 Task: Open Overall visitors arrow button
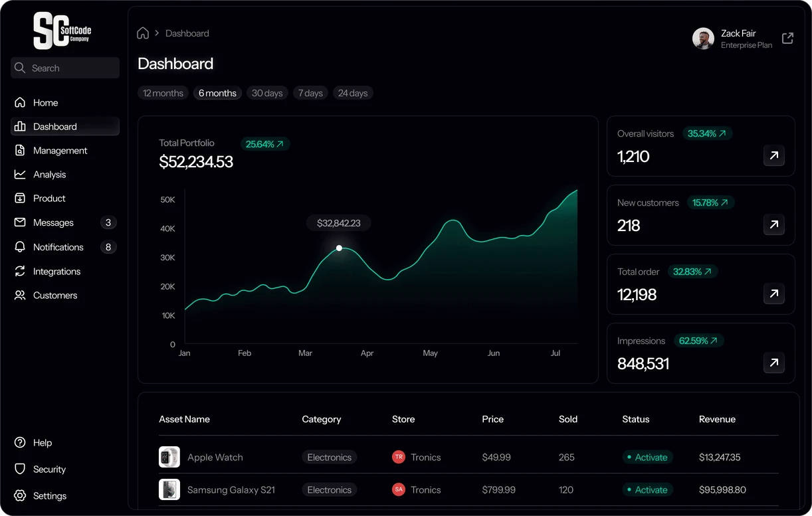point(773,156)
